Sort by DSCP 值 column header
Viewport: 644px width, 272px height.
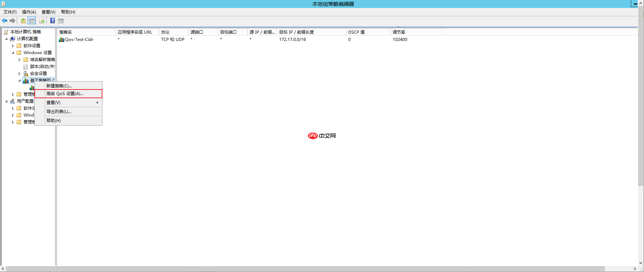coord(368,32)
